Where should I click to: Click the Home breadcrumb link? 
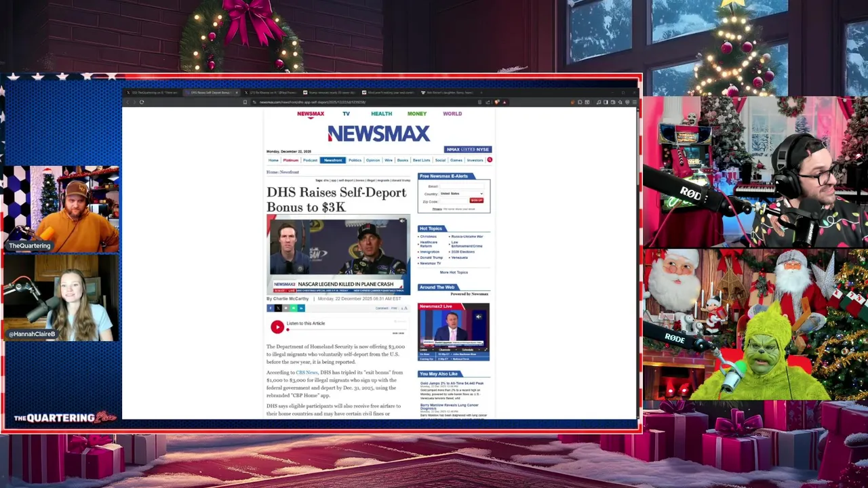(x=272, y=172)
